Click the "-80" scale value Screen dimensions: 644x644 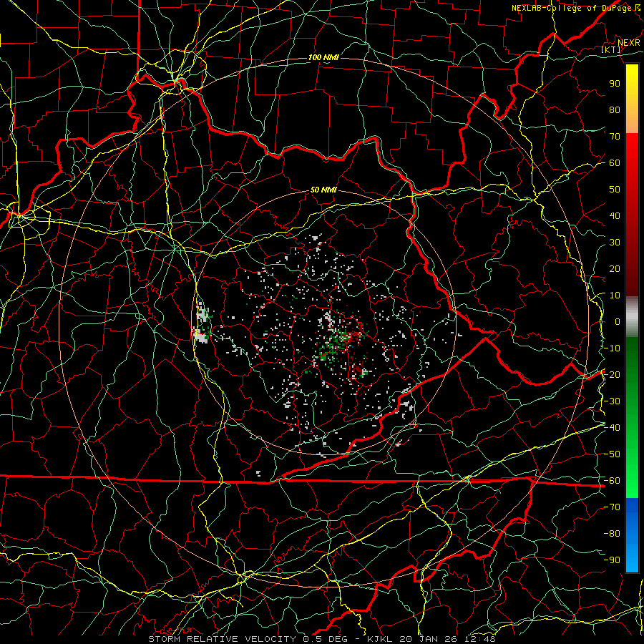(612, 534)
